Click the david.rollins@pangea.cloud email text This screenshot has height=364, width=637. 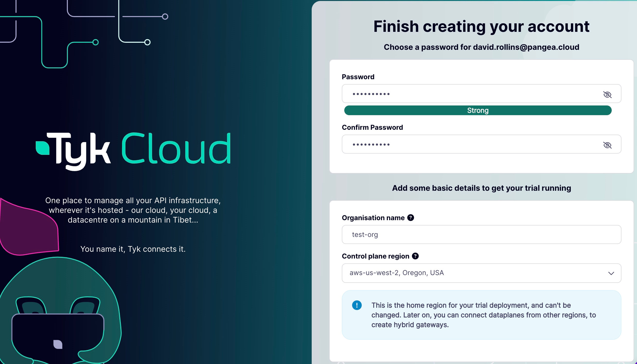(x=526, y=47)
